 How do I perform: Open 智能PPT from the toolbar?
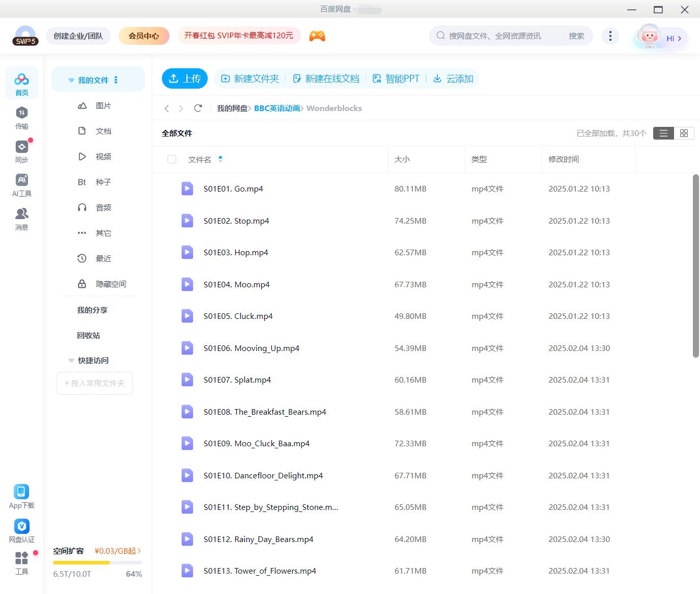pyautogui.click(x=396, y=78)
